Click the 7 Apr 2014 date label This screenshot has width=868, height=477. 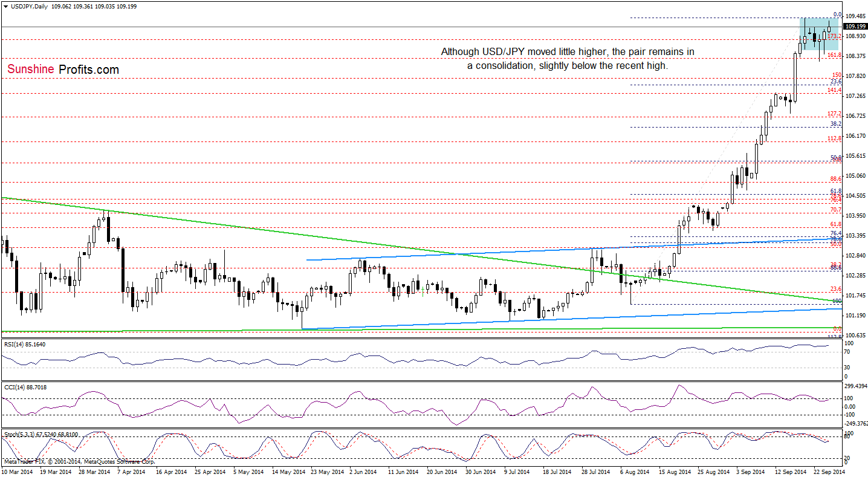tap(132, 471)
